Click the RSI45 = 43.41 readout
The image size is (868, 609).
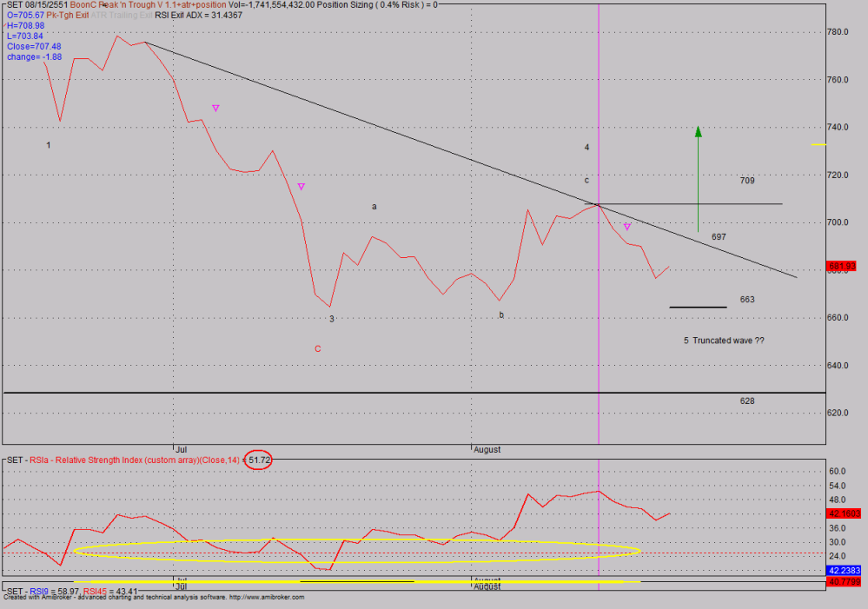[x=110, y=592]
